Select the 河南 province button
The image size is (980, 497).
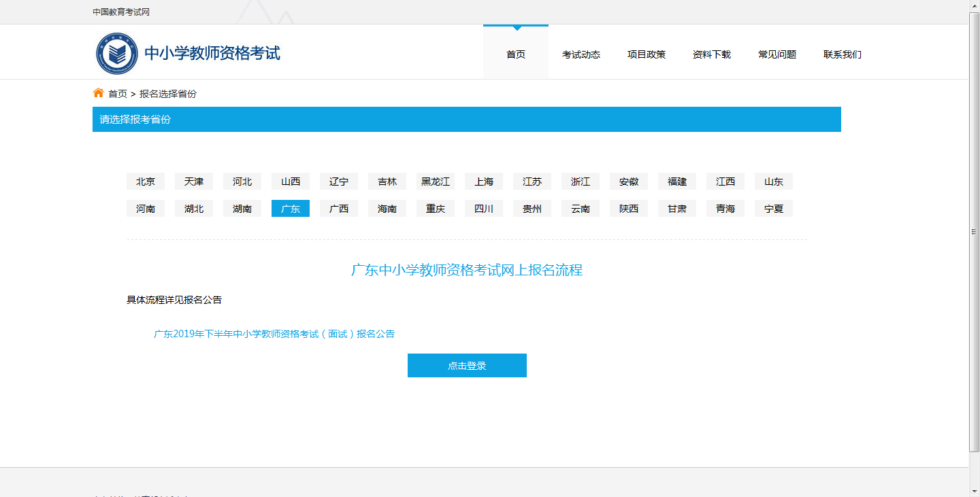(x=146, y=209)
